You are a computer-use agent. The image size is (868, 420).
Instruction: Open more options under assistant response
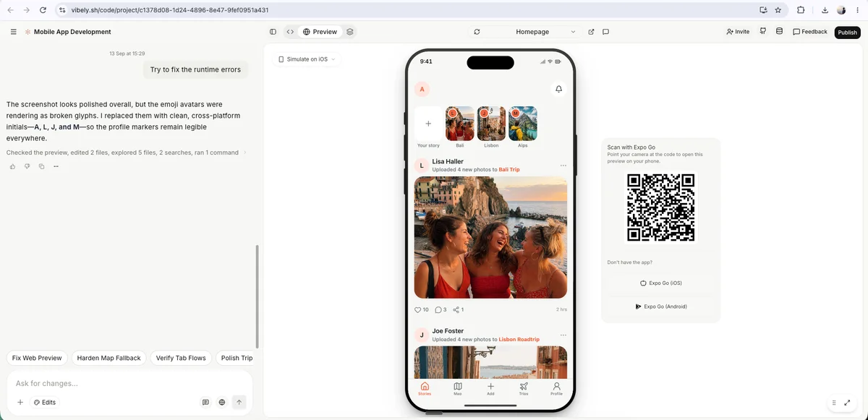[x=56, y=166]
